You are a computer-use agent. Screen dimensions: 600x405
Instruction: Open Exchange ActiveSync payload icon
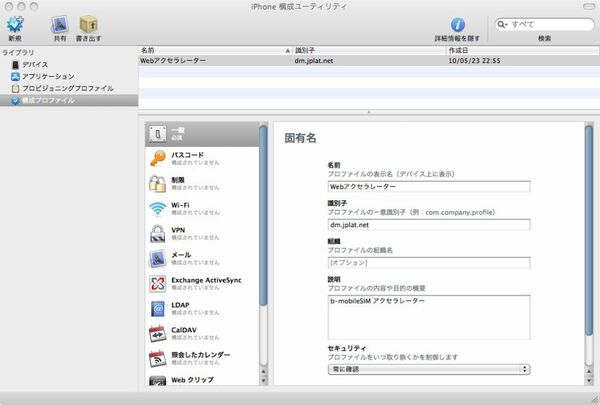(158, 284)
